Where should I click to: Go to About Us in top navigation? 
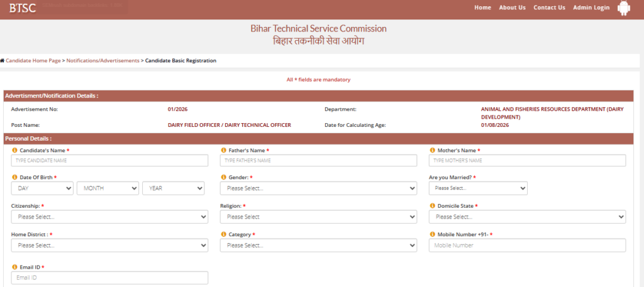[x=512, y=8]
